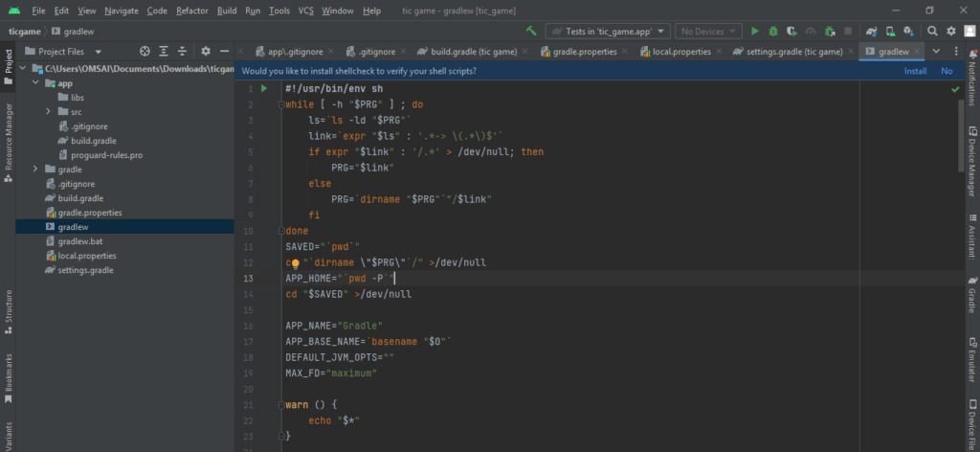The width and height of the screenshot is (980, 452).
Task: Open Search Everywhere magnifier icon
Action: [x=932, y=31]
